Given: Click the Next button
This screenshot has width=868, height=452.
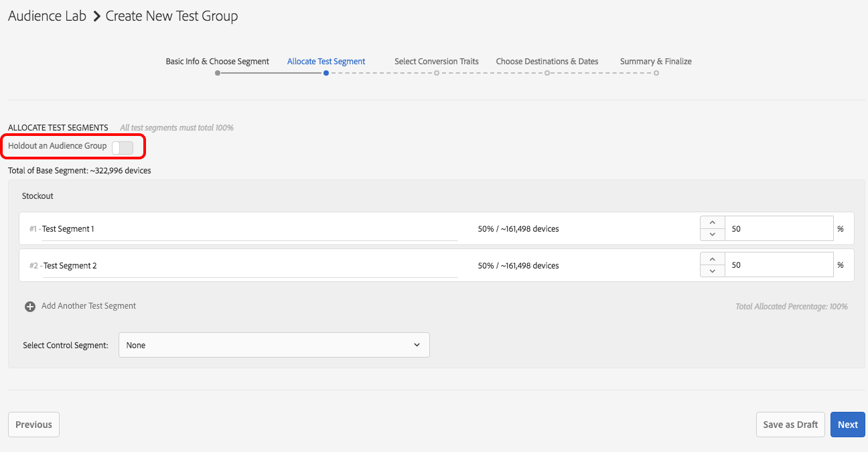Looking at the screenshot, I should tap(847, 425).
